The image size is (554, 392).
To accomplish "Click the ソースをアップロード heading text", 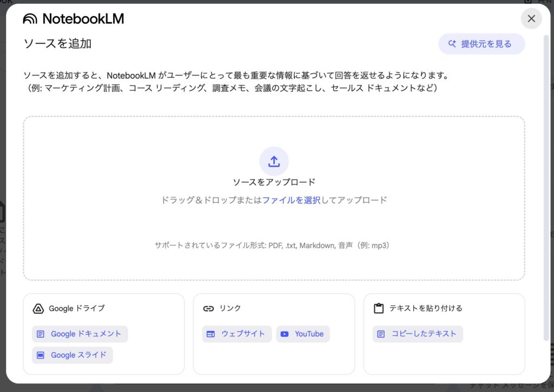I will [274, 182].
